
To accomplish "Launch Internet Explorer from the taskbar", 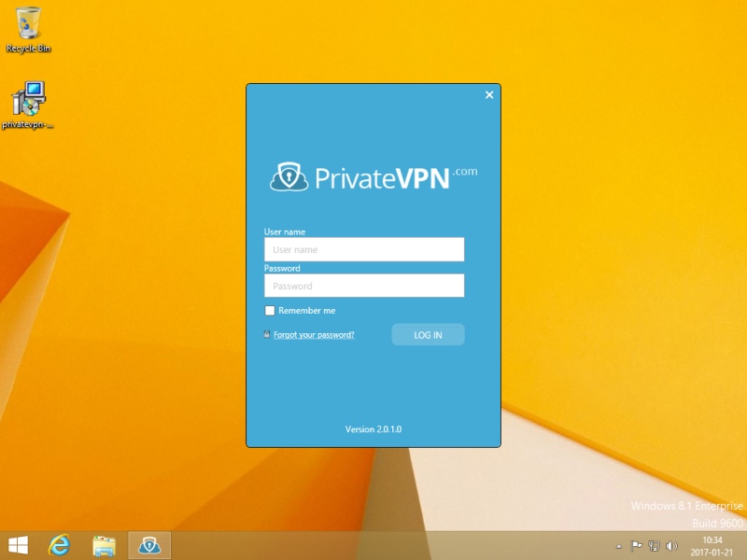I will (61, 545).
